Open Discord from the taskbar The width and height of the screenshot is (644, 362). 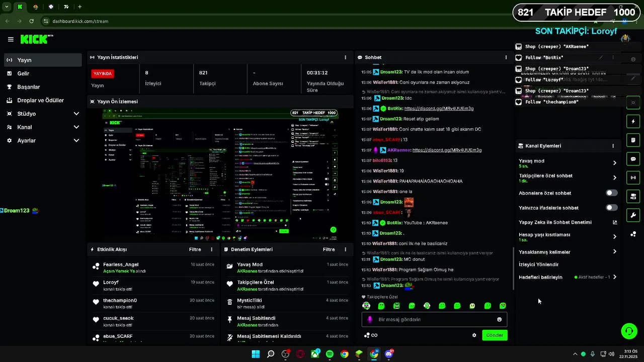point(388,354)
